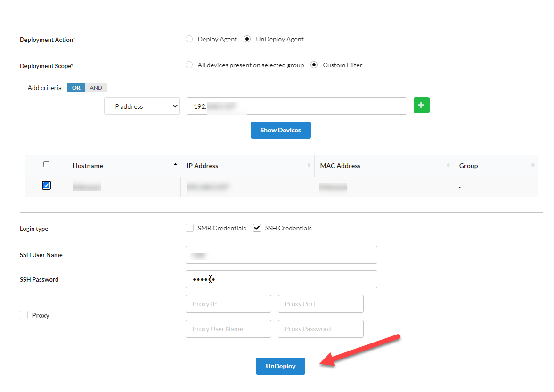Enable the Proxy checkbox

[x=24, y=315]
